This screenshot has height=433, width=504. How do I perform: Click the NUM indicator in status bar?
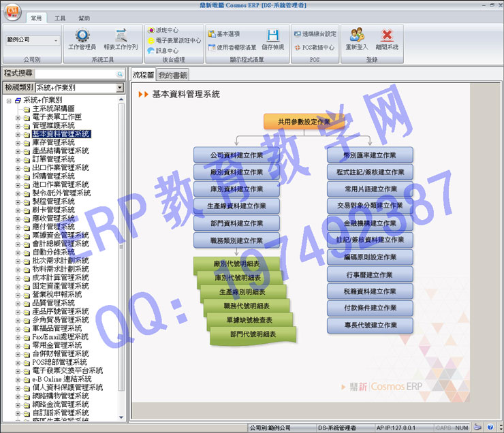pyautogui.click(x=461, y=428)
